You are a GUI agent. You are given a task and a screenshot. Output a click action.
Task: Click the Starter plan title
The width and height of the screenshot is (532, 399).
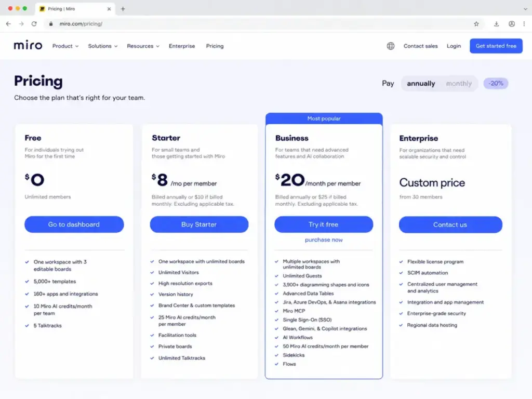click(x=166, y=138)
